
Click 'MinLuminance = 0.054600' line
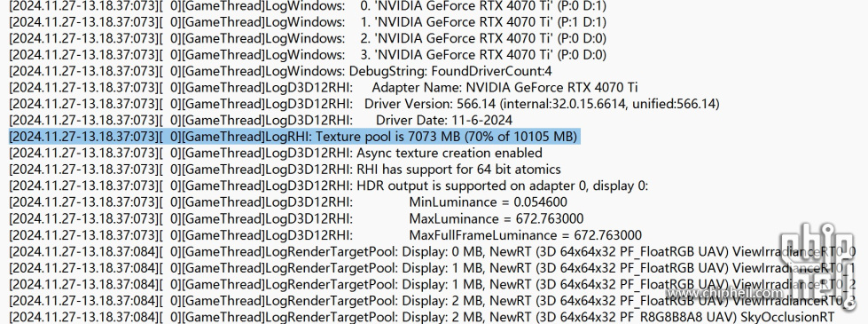point(288,202)
